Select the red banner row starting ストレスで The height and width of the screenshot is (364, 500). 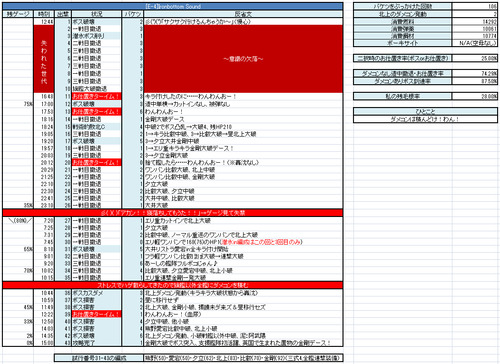173,285
